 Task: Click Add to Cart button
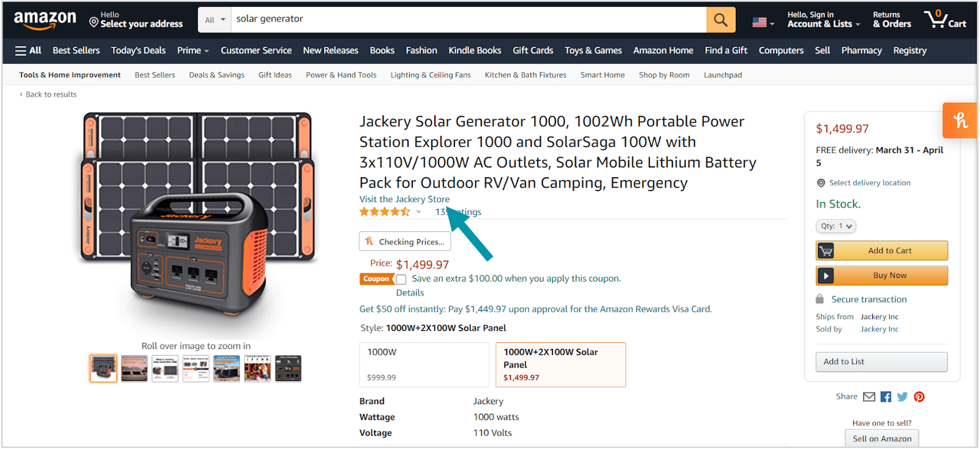coord(881,251)
